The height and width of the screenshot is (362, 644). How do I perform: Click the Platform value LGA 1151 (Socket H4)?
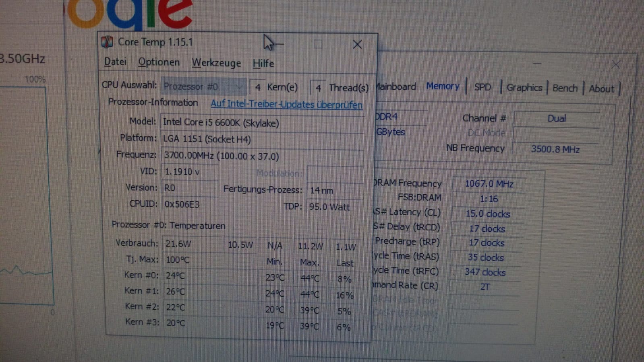(x=263, y=139)
